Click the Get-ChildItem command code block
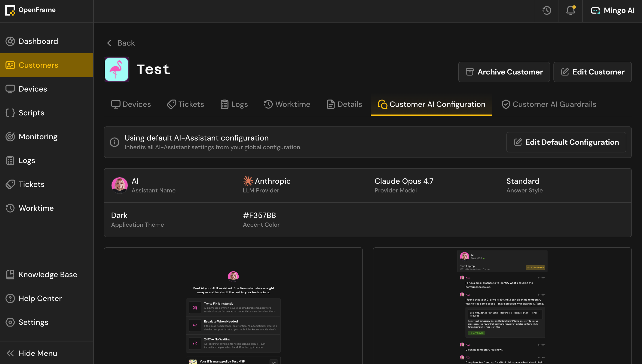Image resolution: width=642 pixels, height=364 pixels. pos(505,314)
